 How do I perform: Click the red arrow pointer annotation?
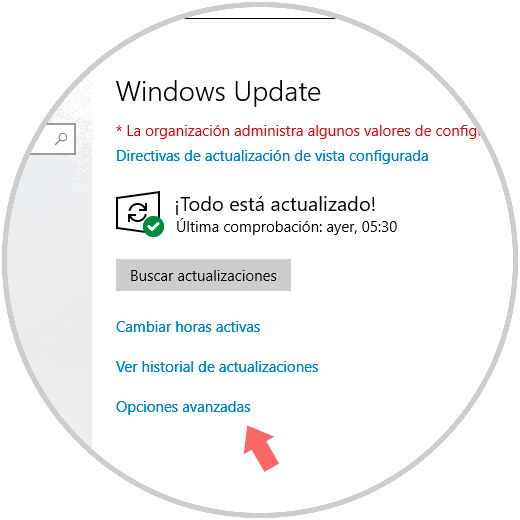click(x=261, y=448)
